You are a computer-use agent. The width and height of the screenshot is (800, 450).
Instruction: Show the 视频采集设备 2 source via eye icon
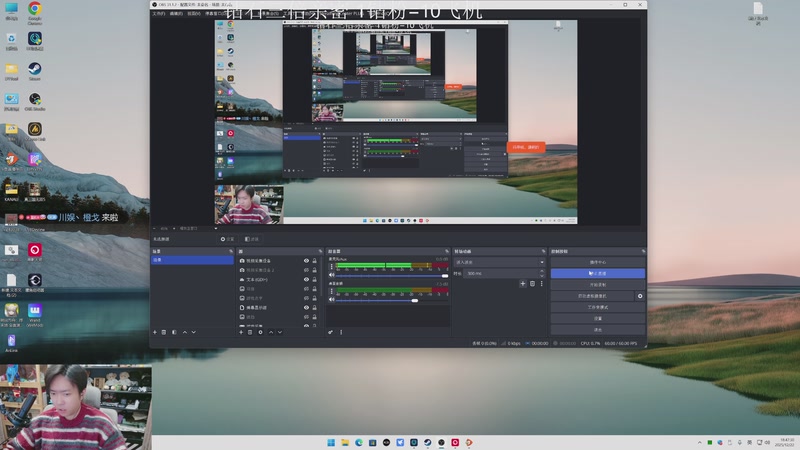pyautogui.click(x=306, y=270)
